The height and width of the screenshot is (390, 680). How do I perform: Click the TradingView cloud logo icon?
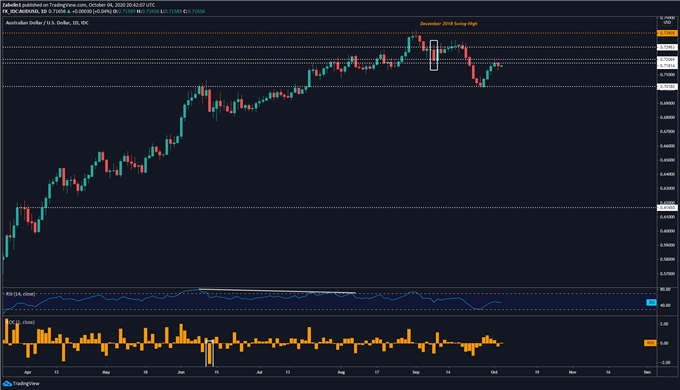pyautogui.click(x=7, y=383)
